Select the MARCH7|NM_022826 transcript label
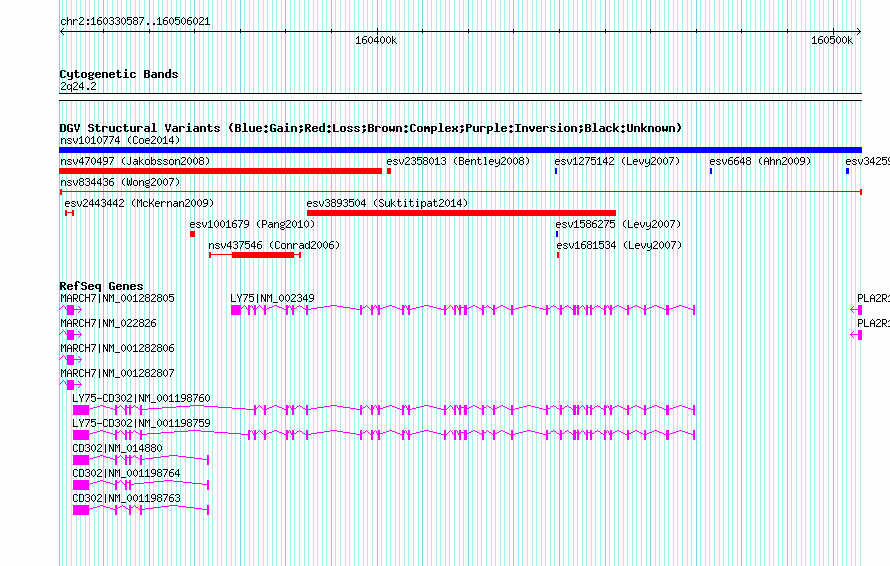Image resolution: width=890 pixels, height=566 pixels. (x=108, y=323)
